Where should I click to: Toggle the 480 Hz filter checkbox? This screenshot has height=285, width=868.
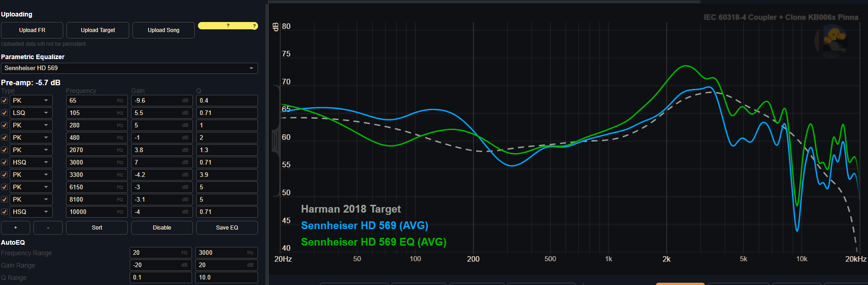4,137
